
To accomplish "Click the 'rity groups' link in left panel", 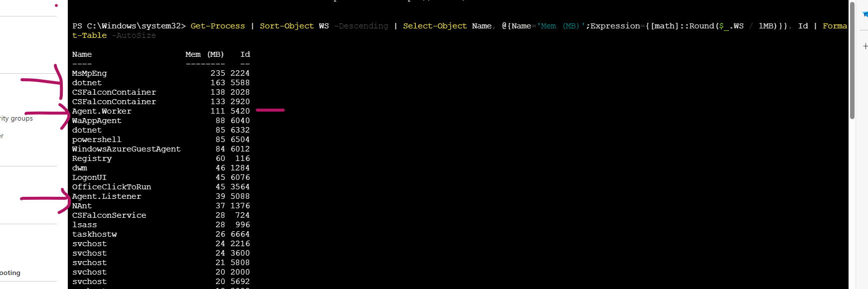I will (16, 119).
